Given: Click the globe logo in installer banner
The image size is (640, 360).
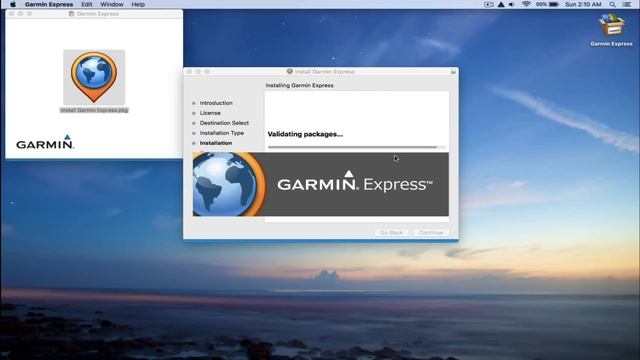Looking at the screenshot, I should (x=229, y=184).
